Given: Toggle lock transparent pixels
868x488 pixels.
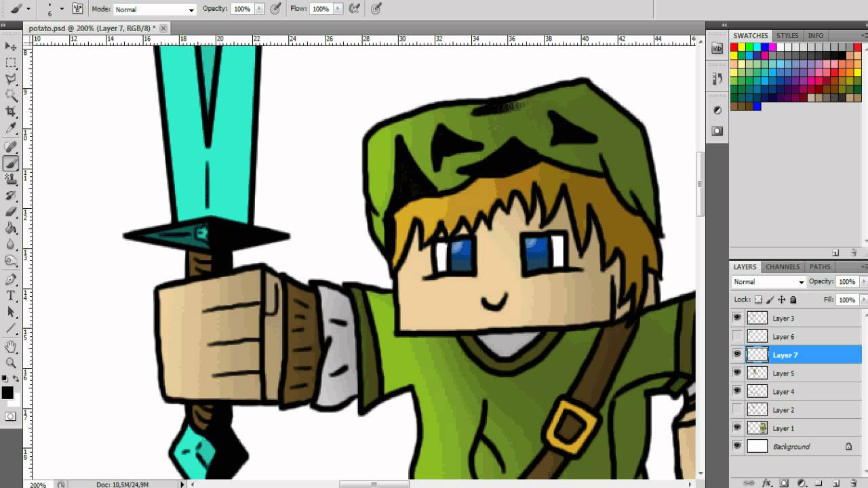Looking at the screenshot, I should click(x=759, y=300).
